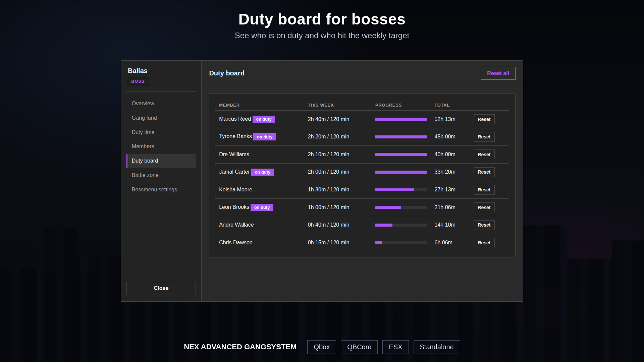Open the Overview menu item
The width and height of the screenshot is (644, 362).
tap(161, 104)
